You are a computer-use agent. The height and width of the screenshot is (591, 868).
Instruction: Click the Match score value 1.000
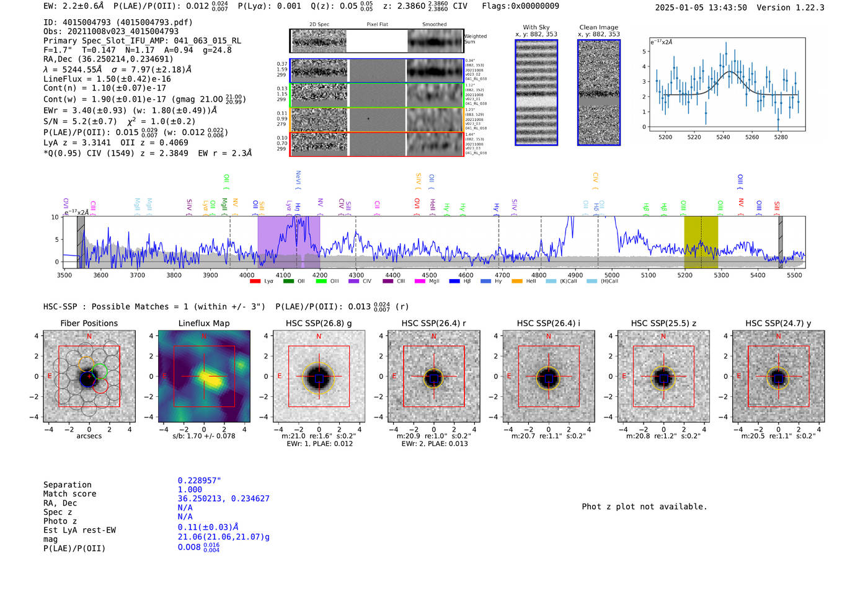[x=190, y=490]
